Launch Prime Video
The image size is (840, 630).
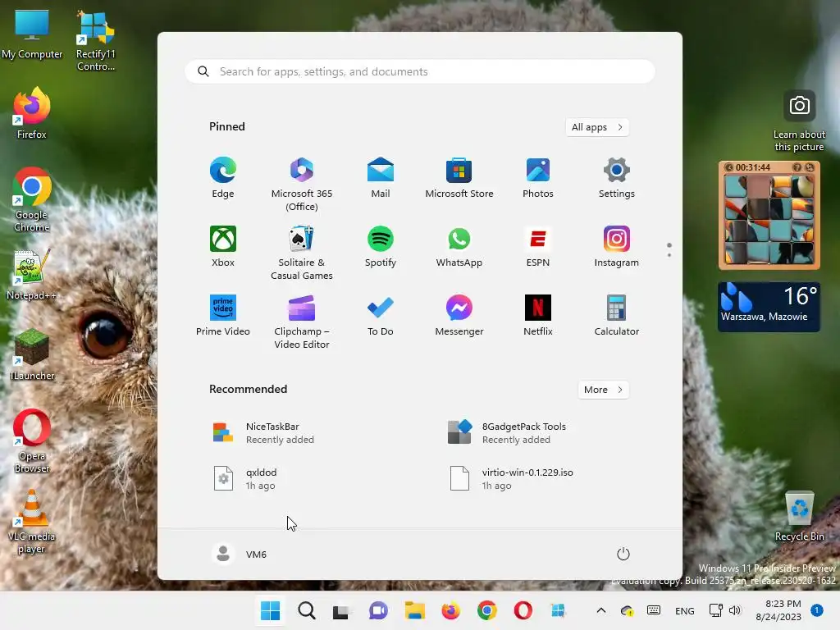click(223, 316)
